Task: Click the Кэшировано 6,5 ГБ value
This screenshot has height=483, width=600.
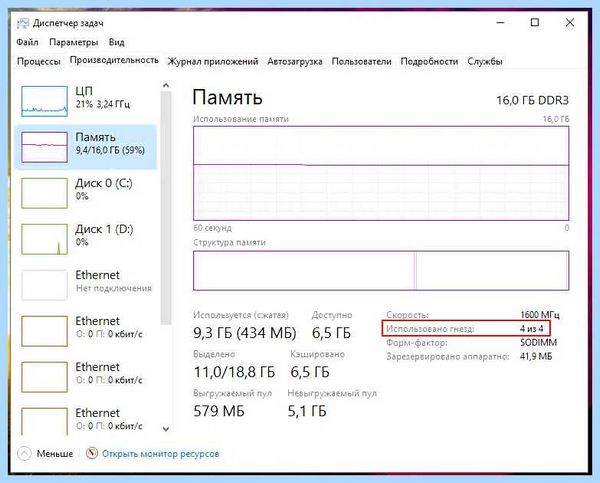Action: click(310, 372)
